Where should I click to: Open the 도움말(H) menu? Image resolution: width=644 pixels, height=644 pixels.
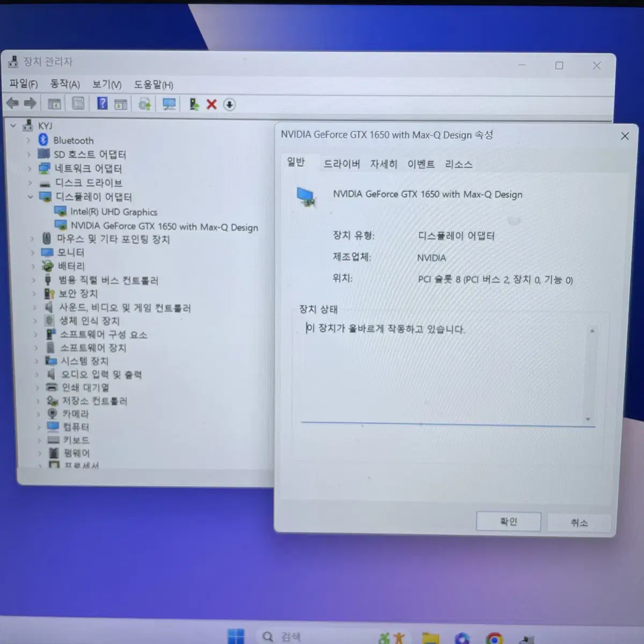pyautogui.click(x=153, y=85)
